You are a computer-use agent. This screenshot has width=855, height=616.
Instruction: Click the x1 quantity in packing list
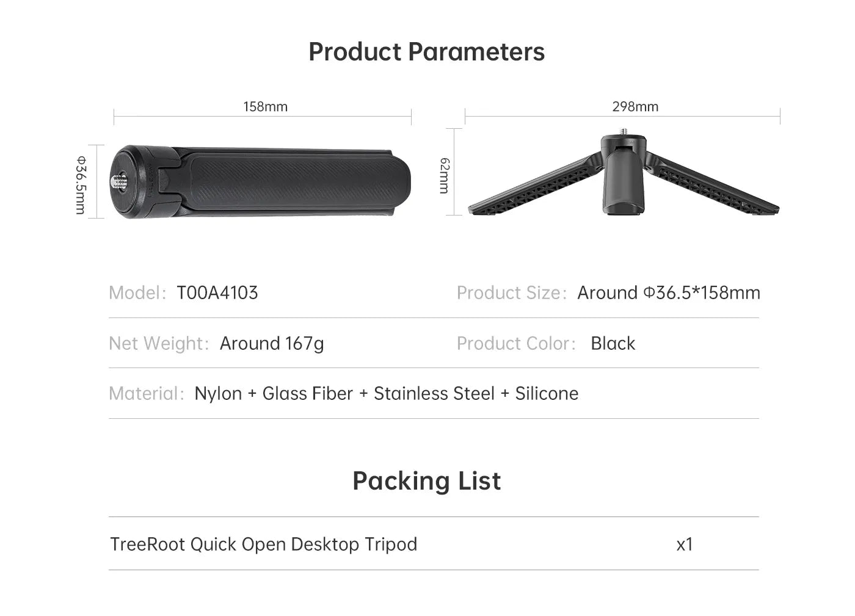point(685,544)
